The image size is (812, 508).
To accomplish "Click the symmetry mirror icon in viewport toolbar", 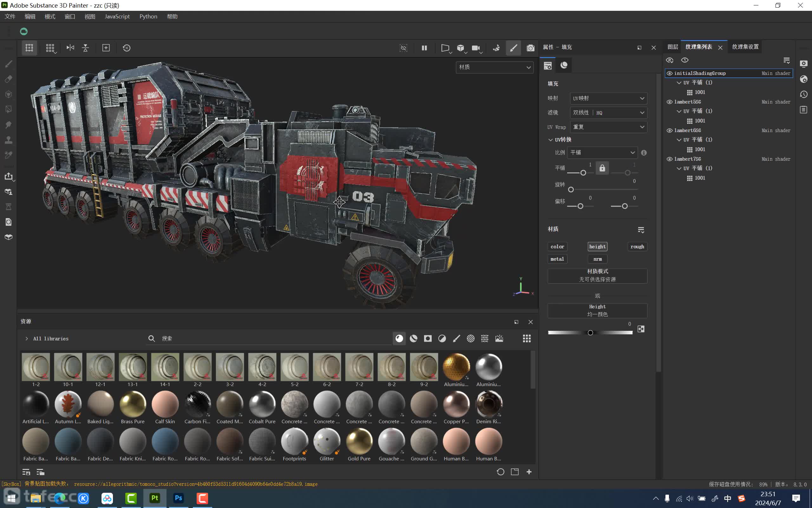I will [70, 48].
